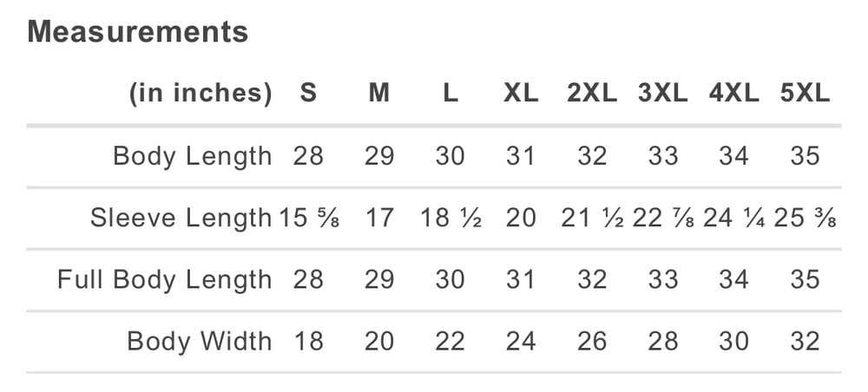Select the 5XL size column header
This screenshot has width=868, height=392.
(x=805, y=94)
